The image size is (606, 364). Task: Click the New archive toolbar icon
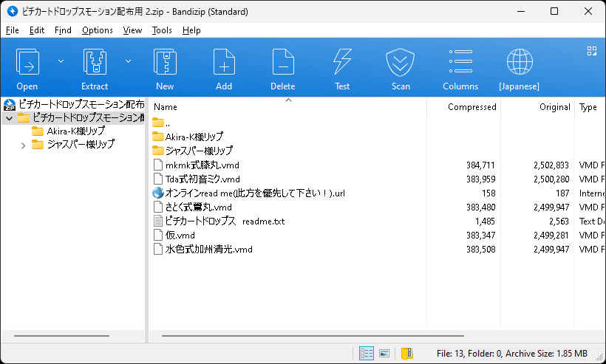(x=165, y=62)
